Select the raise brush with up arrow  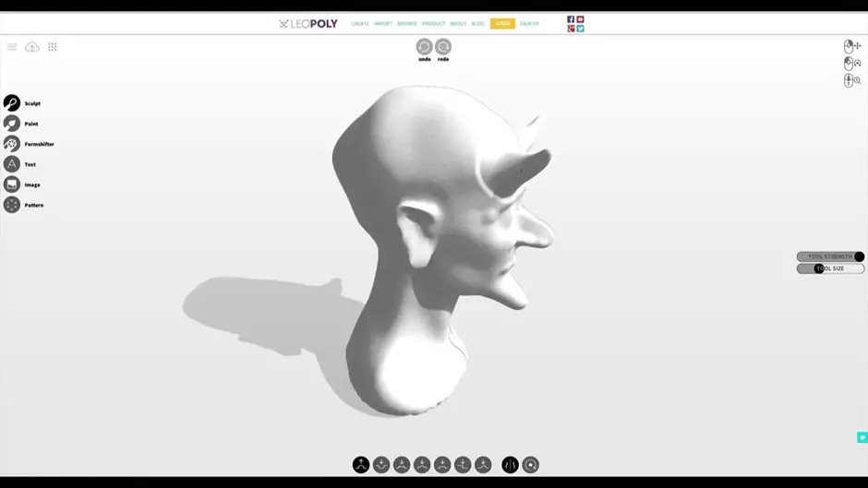pos(361,465)
